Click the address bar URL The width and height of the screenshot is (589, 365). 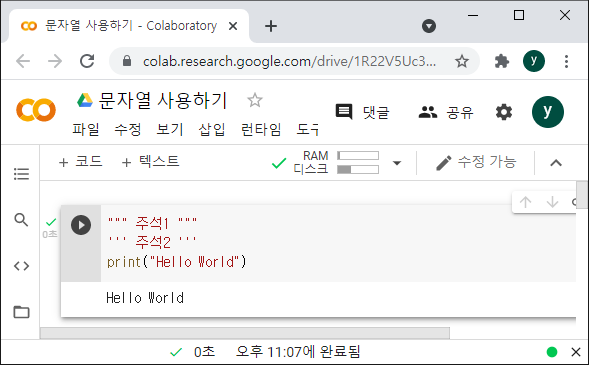(x=290, y=61)
